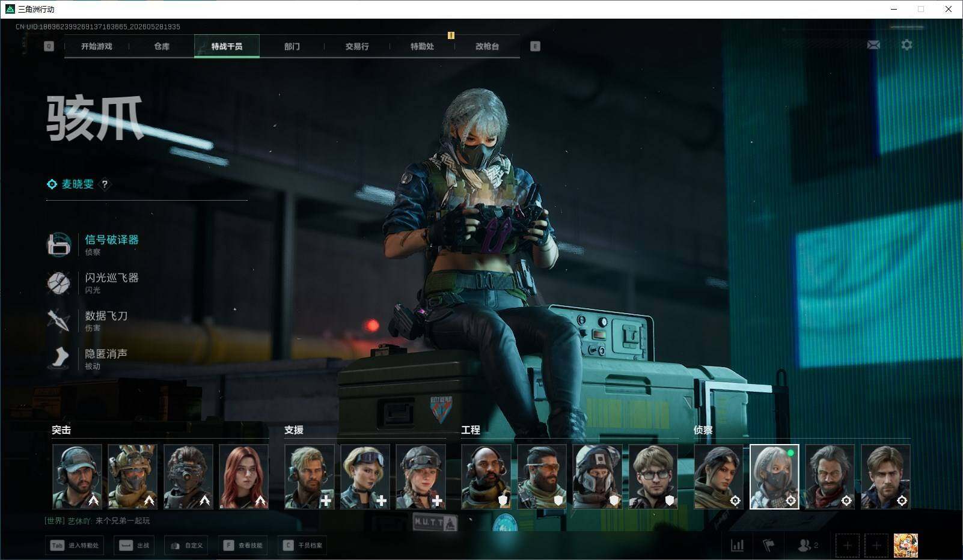Select the silver-haired masked operator under 侦察
963x560 pixels.
(775, 476)
